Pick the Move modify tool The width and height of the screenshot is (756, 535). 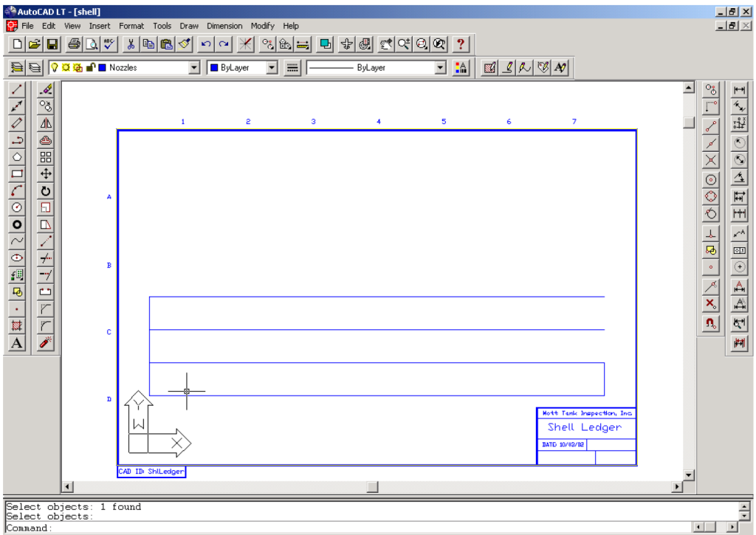point(46,174)
